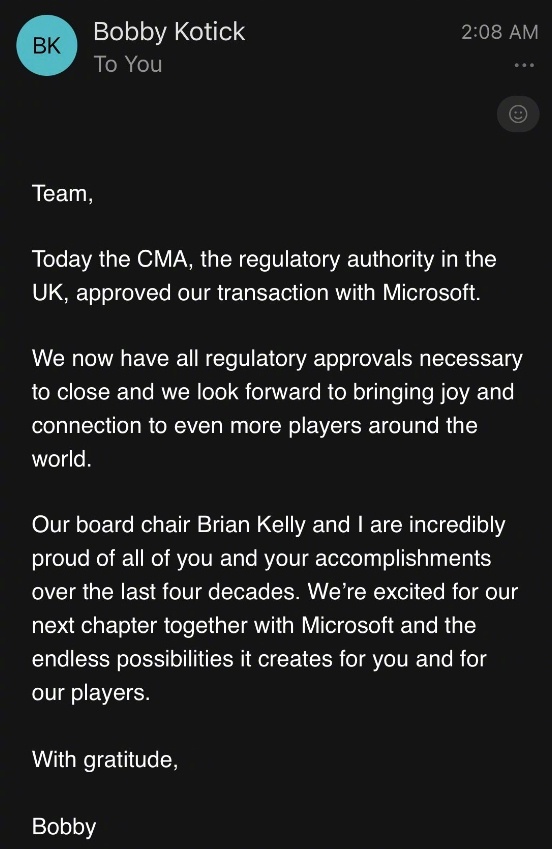Add a reaction with the smiley button

518,114
